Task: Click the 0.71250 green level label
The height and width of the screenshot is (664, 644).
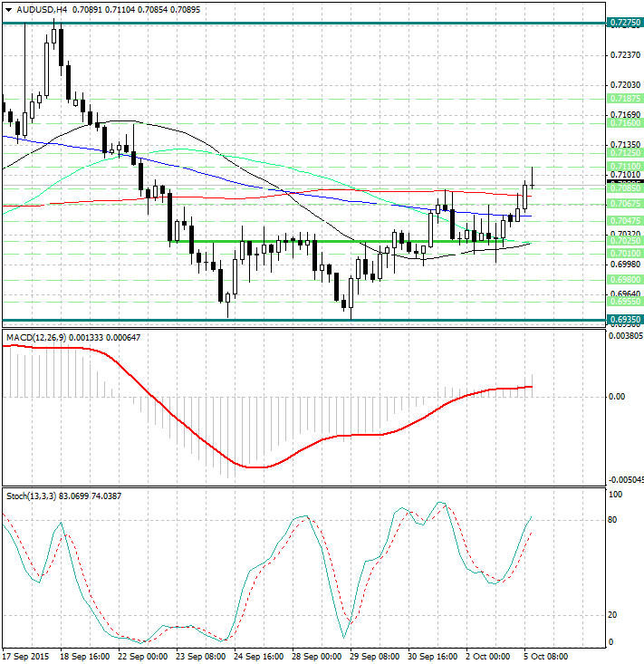Action: [623, 153]
